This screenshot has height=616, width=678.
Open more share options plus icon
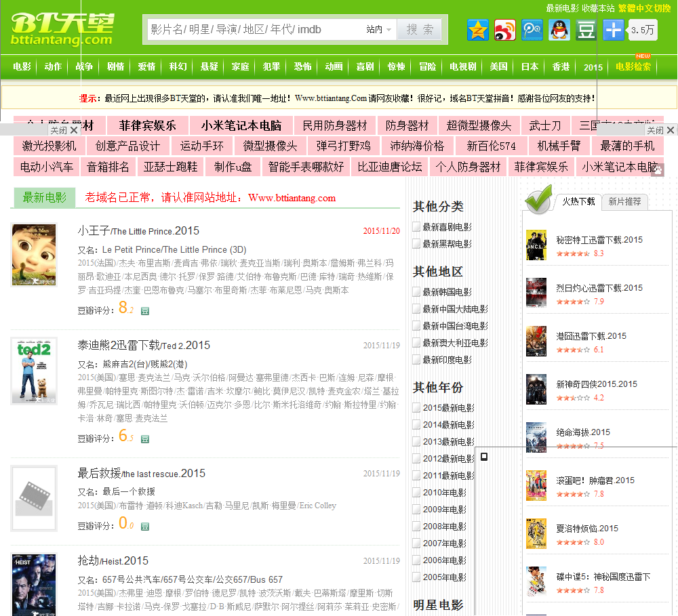click(x=614, y=30)
